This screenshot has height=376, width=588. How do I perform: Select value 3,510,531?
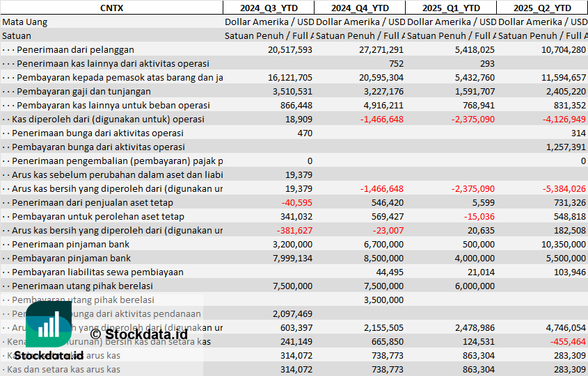292,91
